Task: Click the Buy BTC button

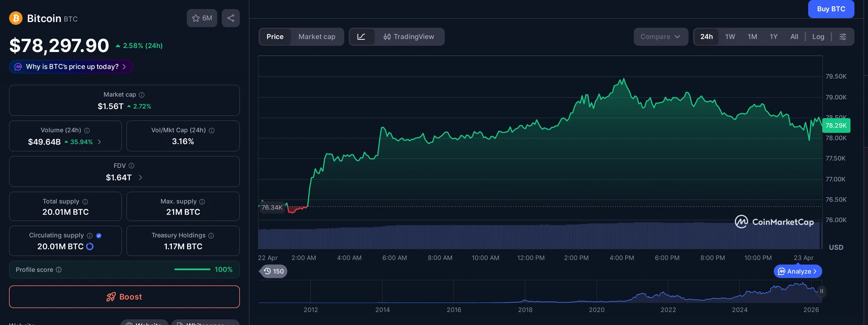Action: click(831, 9)
